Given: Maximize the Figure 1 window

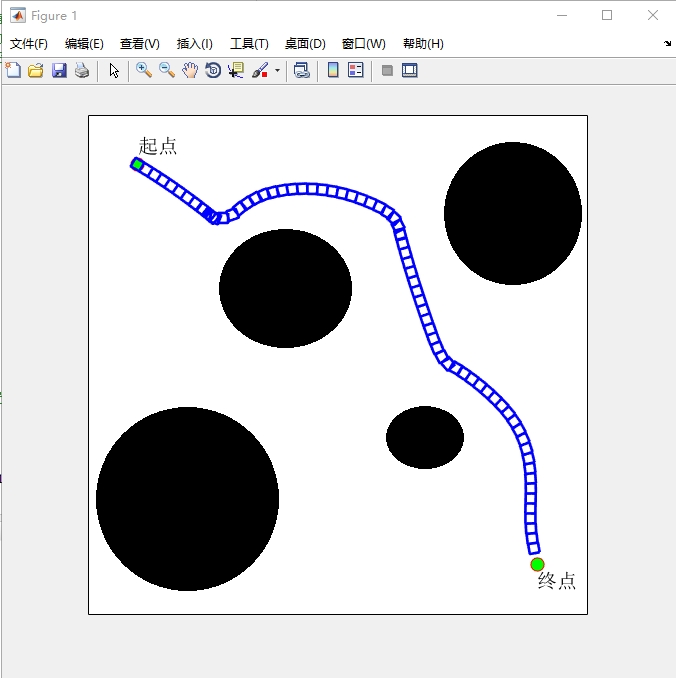Looking at the screenshot, I should 607,16.
